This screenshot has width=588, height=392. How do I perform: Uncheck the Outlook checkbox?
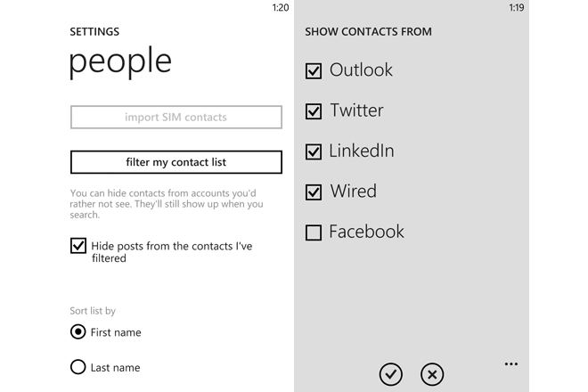pos(314,71)
